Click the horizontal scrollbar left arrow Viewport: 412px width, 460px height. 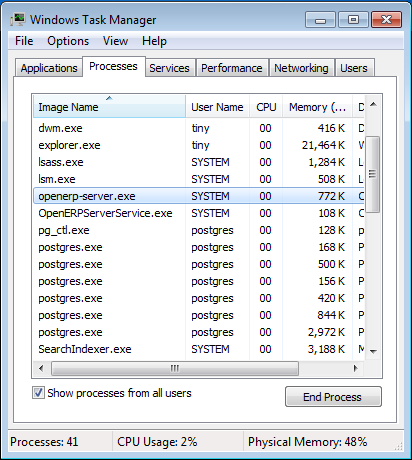[x=41, y=368]
